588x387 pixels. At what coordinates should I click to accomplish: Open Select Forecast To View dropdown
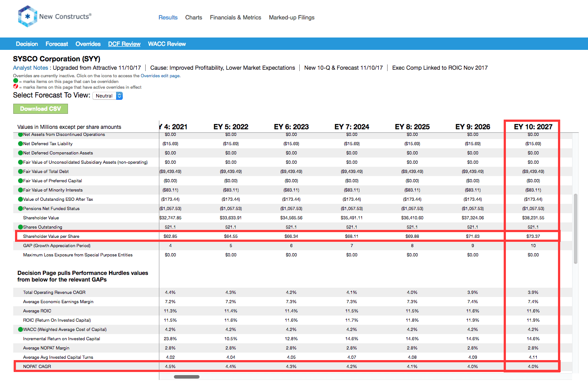point(108,96)
